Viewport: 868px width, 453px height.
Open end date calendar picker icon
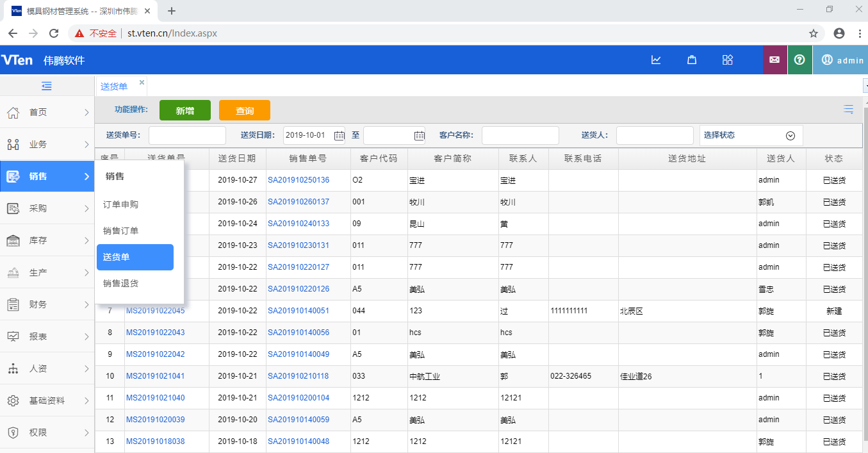419,135
